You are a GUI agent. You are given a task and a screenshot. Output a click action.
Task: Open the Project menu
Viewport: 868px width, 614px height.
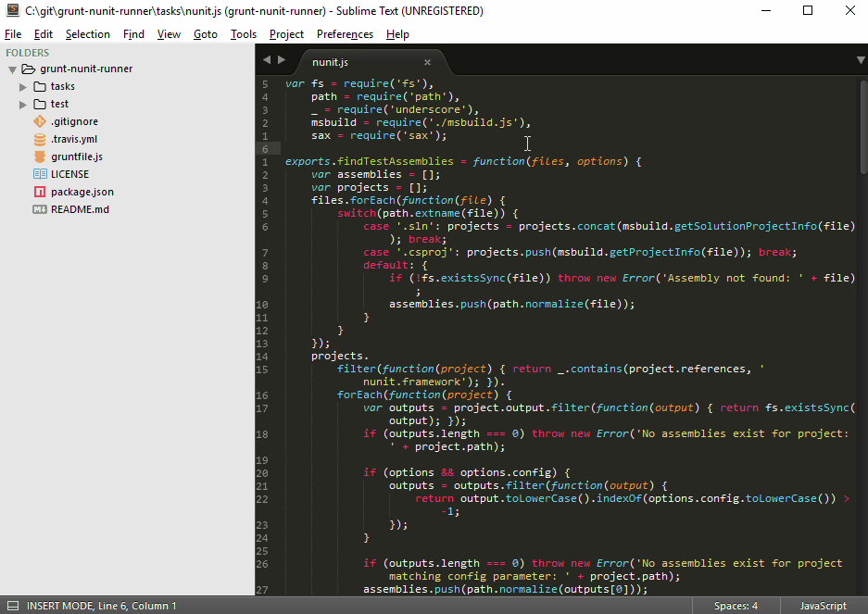click(x=286, y=34)
